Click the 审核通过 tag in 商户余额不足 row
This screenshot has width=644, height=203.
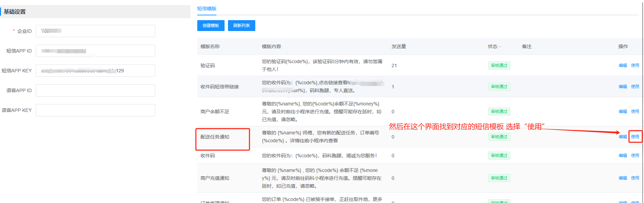point(499,112)
